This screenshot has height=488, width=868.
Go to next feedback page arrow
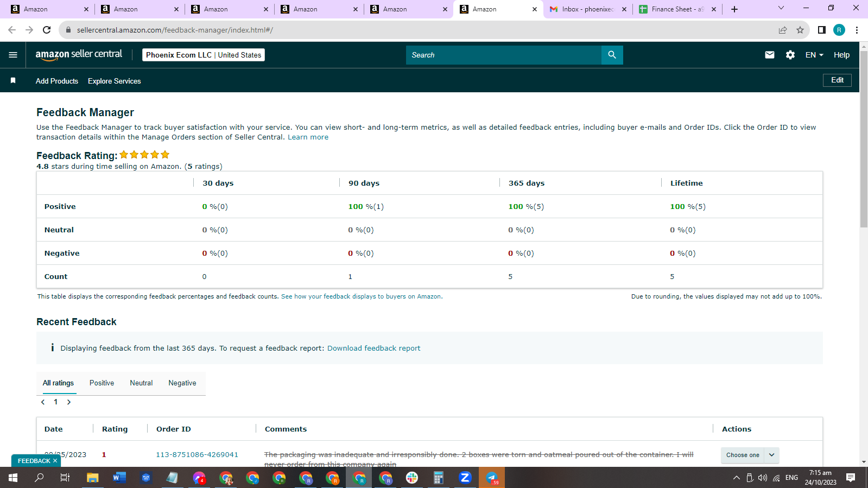[69, 402]
